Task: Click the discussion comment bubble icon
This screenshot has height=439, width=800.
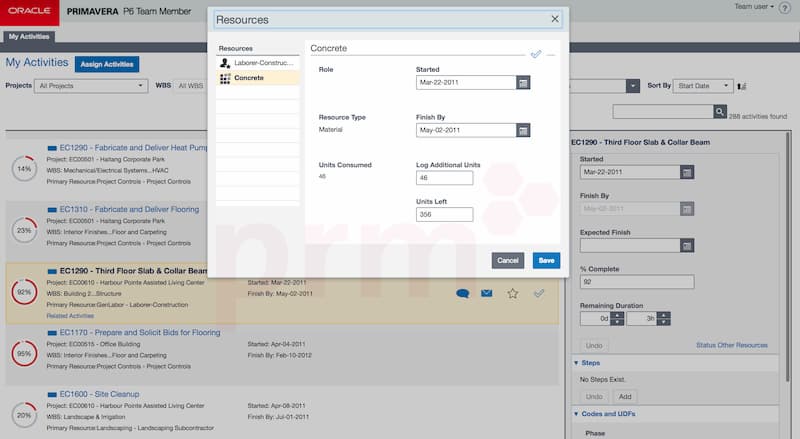Action: point(462,293)
